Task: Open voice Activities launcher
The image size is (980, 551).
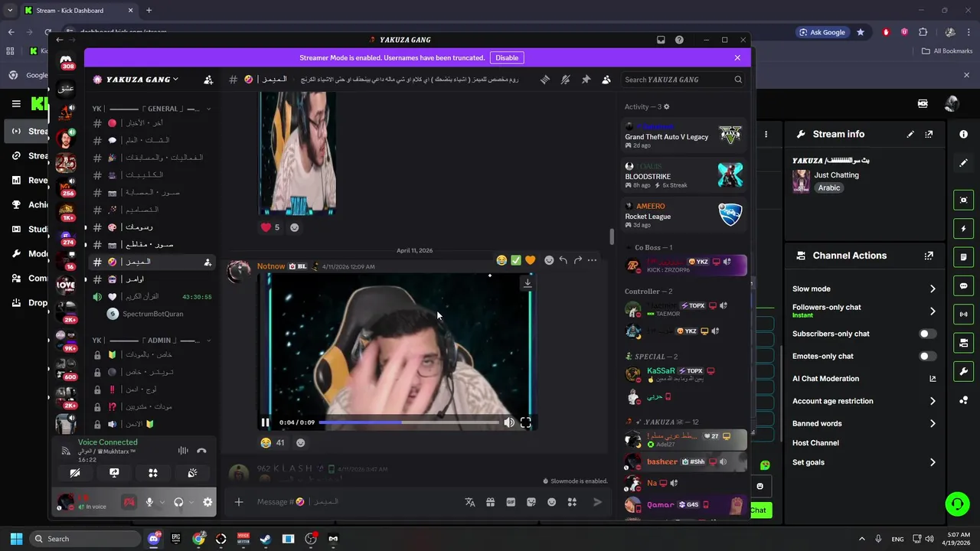Action: coord(153,473)
